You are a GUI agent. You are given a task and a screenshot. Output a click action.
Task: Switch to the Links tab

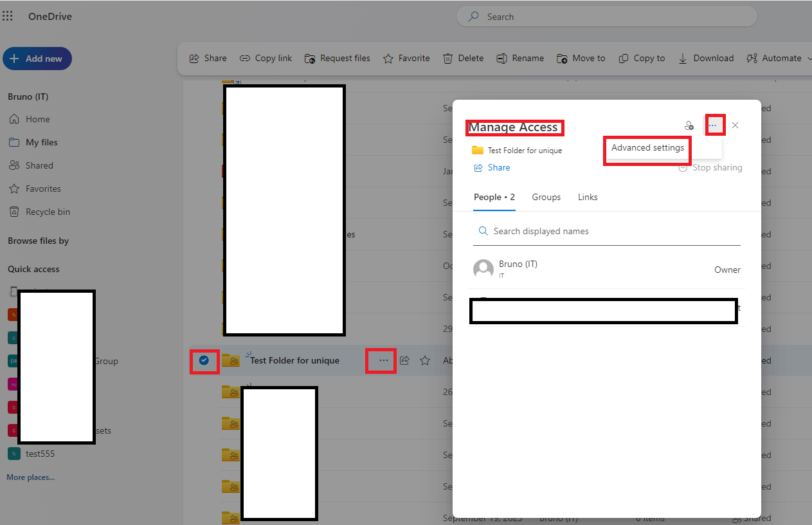click(588, 198)
